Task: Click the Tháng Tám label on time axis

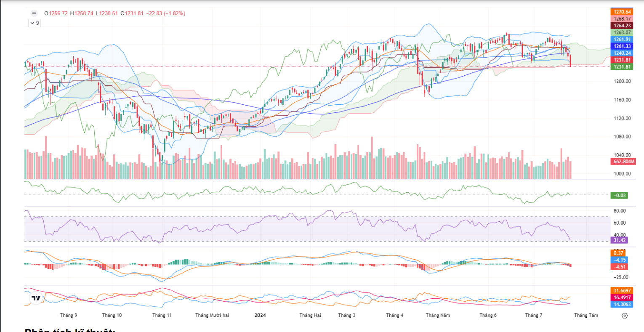Action: (586, 315)
